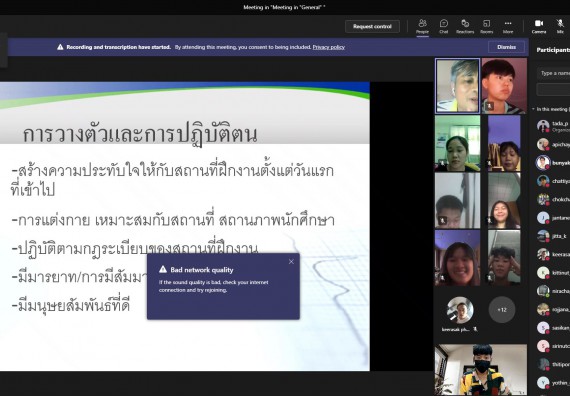The height and width of the screenshot is (396, 570).
Task: Click the shared slide title 'การวางตัวและการปฏิบัติตน'
Action: 140,134
